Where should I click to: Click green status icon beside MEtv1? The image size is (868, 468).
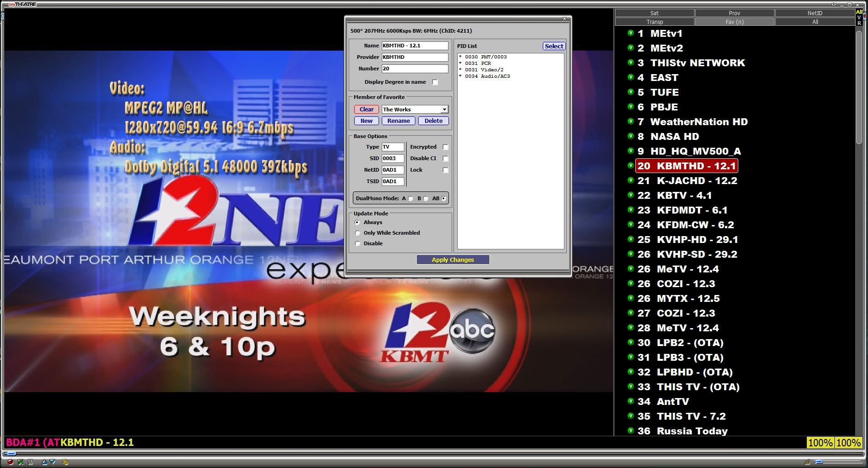point(631,33)
